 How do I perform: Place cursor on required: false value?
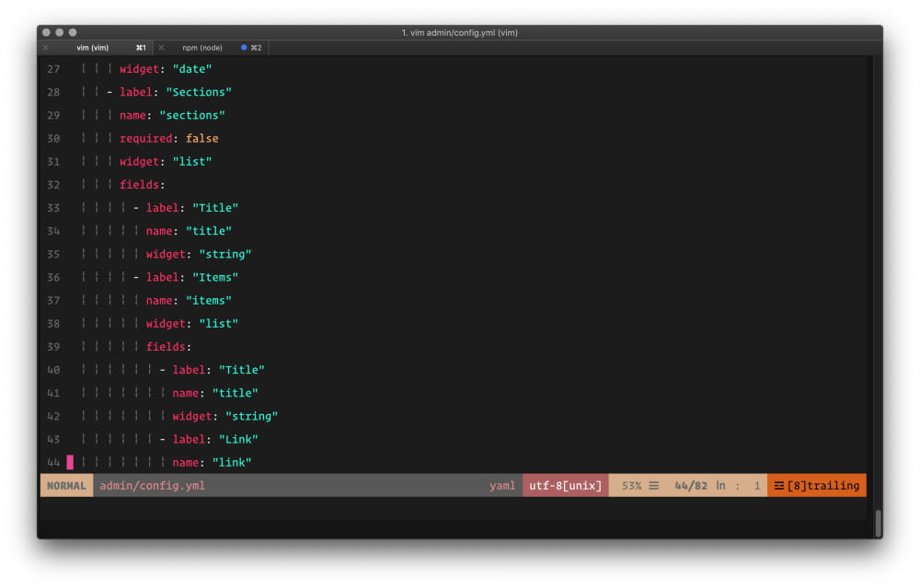[x=201, y=139]
